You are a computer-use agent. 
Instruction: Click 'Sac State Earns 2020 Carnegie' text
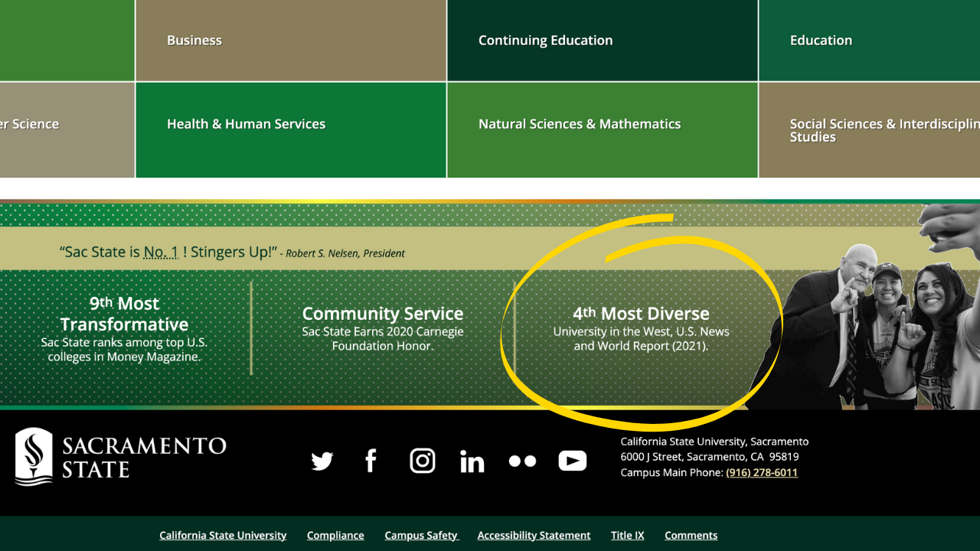(383, 331)
